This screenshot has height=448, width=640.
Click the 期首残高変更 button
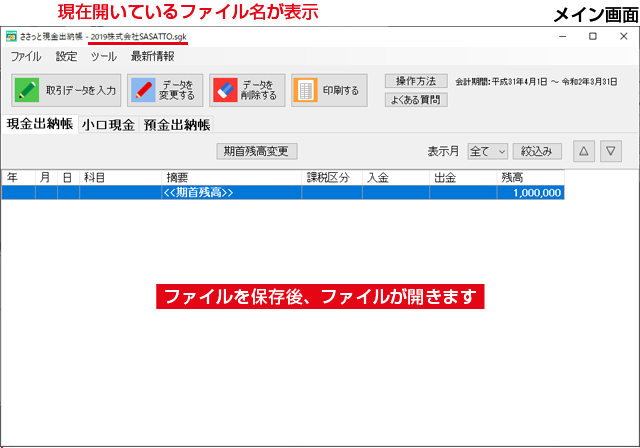(256, 151)
